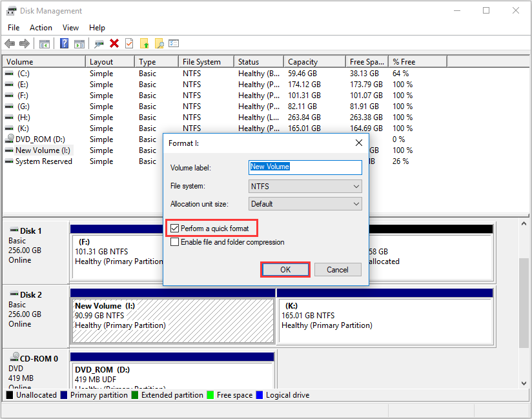Change NTFS file system selection dropdown

click(x=305, y=186)
